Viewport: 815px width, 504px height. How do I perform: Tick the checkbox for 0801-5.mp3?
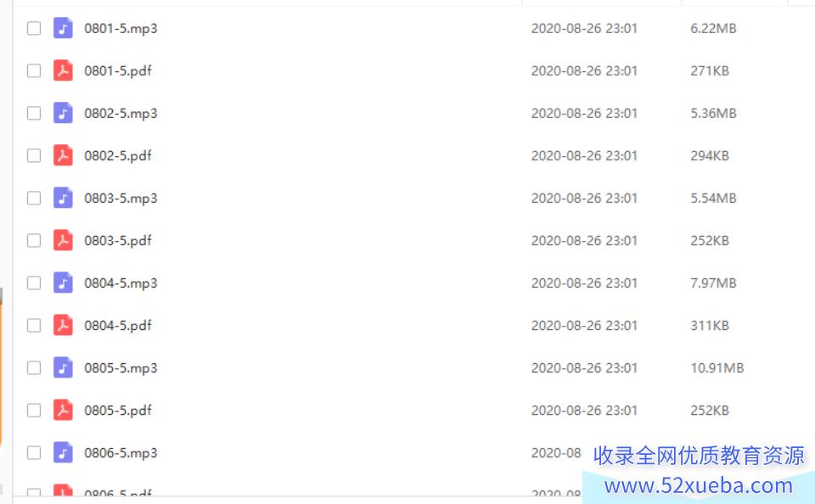tap(34, 28)
